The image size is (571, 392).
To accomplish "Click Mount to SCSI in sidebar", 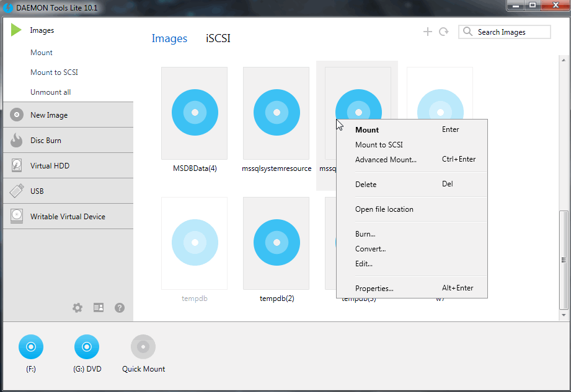I will coord(55,72).
